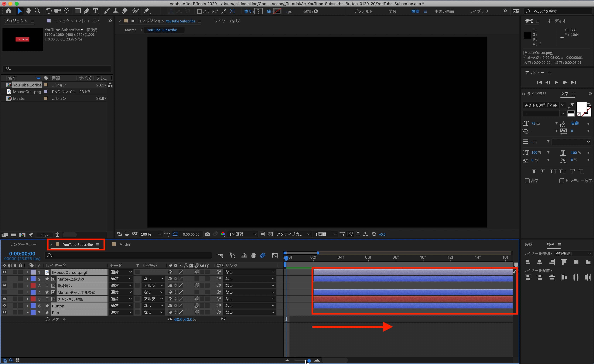Open the オーディオ panel tab

(556, 21)
